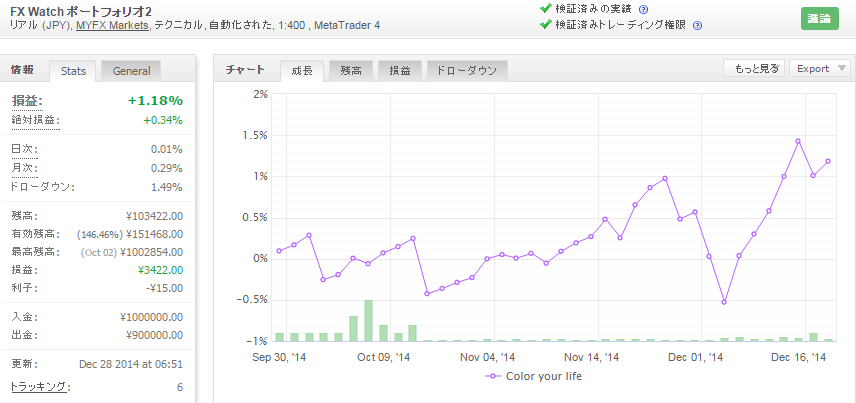Expand the もっと見る menu
Screen dimensions: 856x403
click(754, 68)
